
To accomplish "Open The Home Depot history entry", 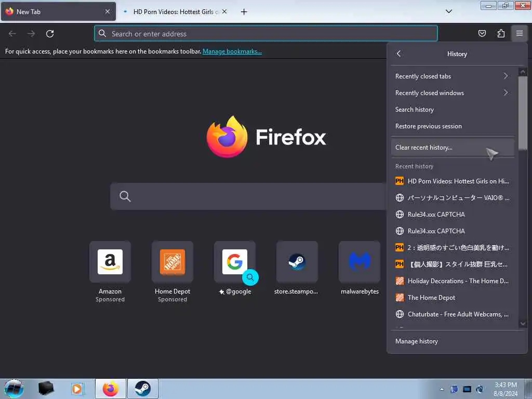I will click(453, 298).
